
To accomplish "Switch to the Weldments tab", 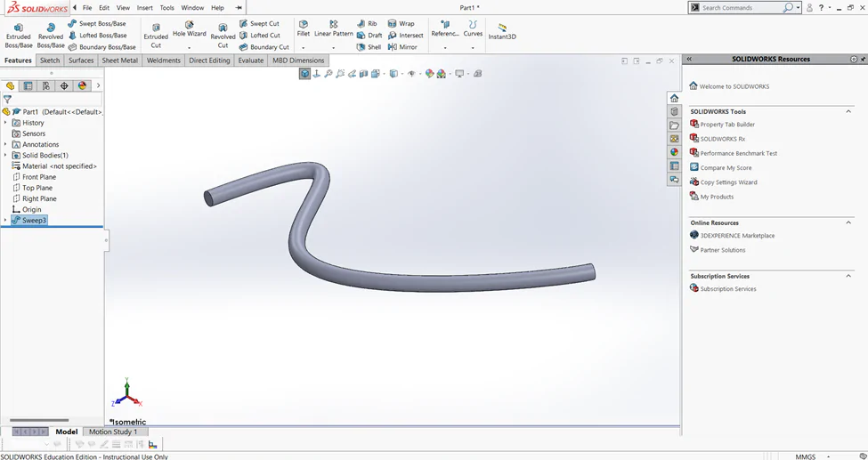I will click(x=163, y=61).
